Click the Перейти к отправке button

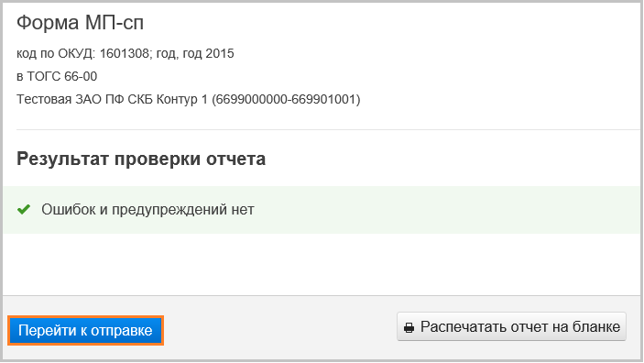(x=85, y=330)
